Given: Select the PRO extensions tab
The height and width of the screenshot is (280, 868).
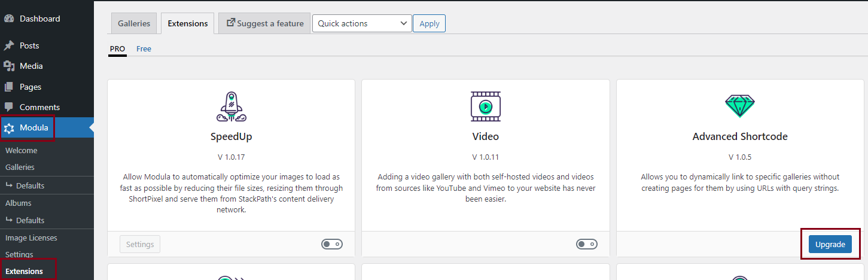Looking at the screenshot, I should [x=117, y=49].
